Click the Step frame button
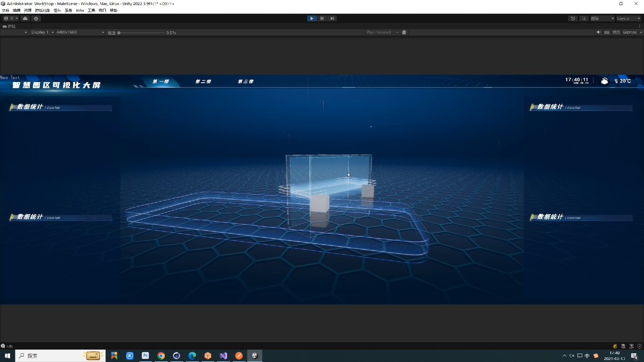 [332, 18]
